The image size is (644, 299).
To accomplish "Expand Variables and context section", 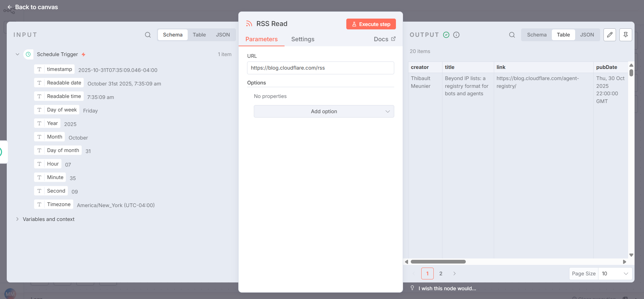I will click(18, 219).
